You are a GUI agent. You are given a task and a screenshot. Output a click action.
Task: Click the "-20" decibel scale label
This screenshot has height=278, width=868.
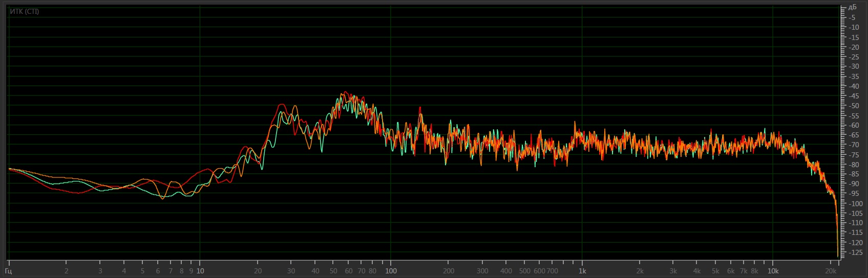(853, 47)
